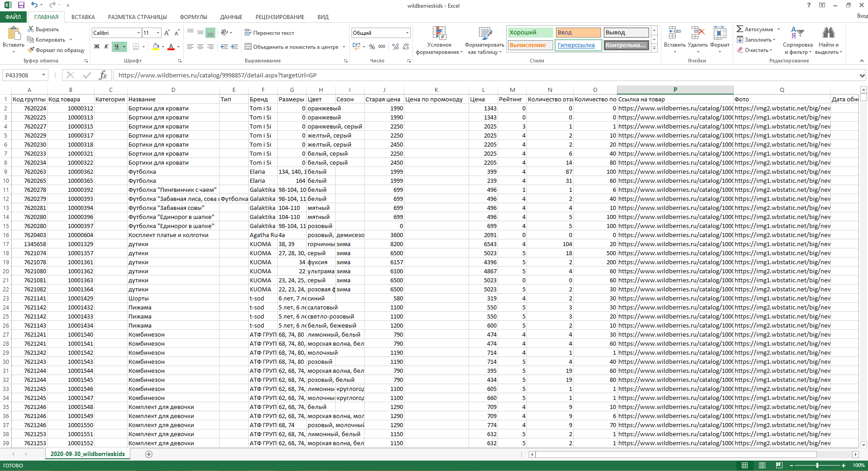
Task: Click the percent style icon
Action: pyautogui.click(x=372, y=47)
